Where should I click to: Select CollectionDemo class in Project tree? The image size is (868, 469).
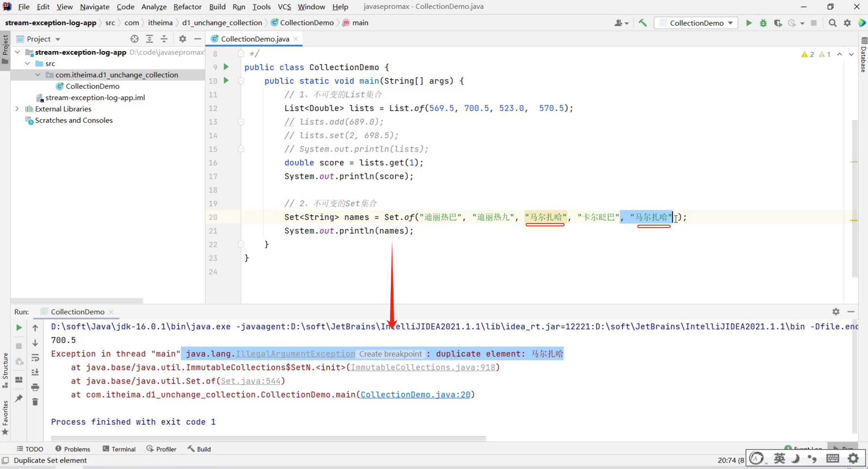point(92,86)
